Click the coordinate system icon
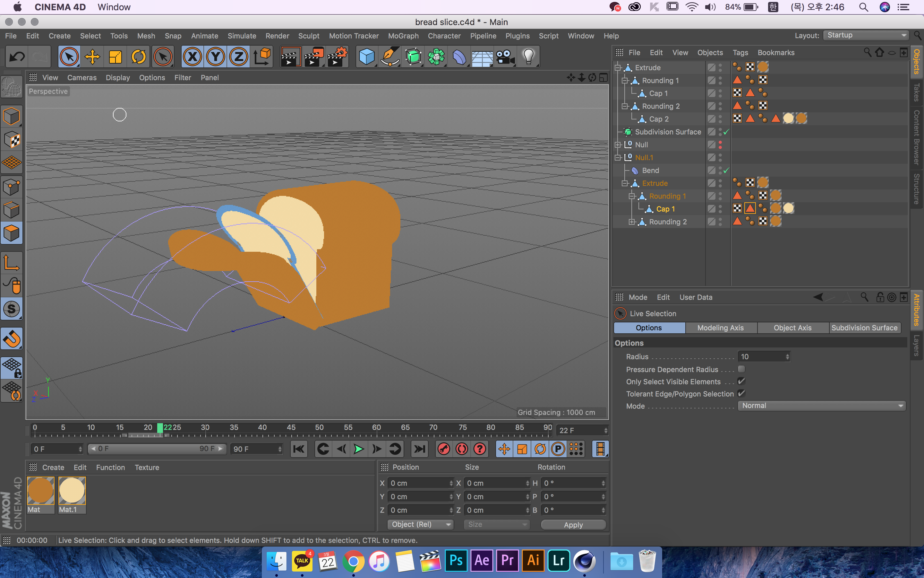The image size is (924, 578). pos(262,57)
